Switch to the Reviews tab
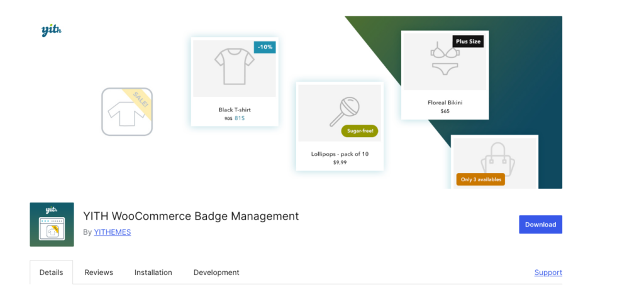The width and height of the screenshot is (644, 292). (99, 272)
